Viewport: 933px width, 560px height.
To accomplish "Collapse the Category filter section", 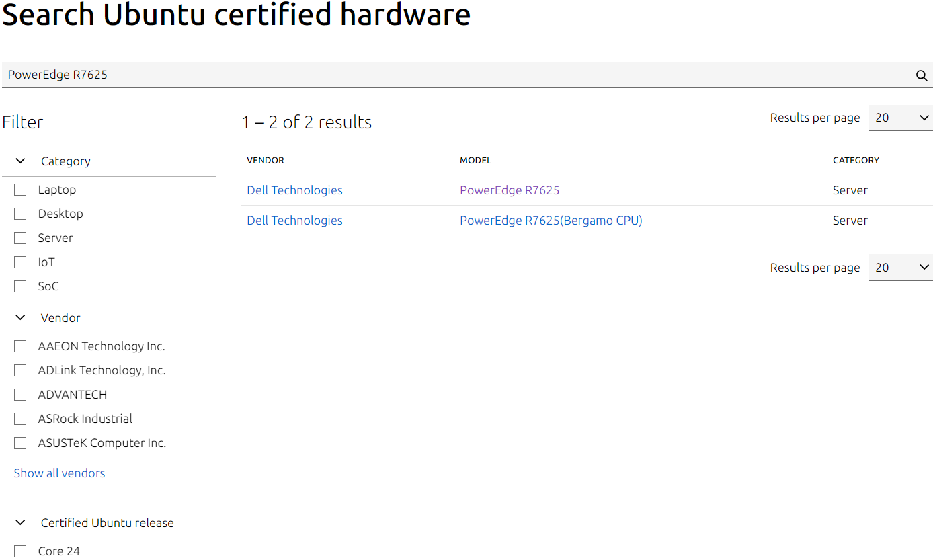I will coord(110,161).
